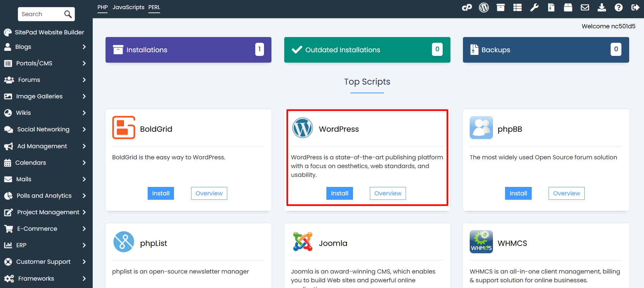This screenshot has height=288, width=644.
Task: Expand the Customer Support chevron
Action: (84, 262)
